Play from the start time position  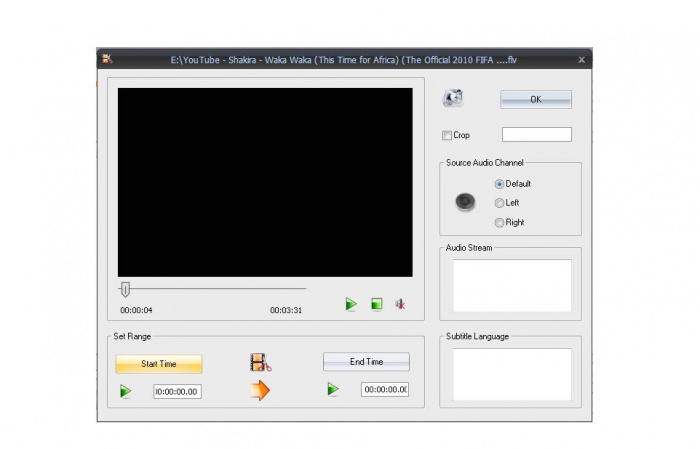pos(125,391)
